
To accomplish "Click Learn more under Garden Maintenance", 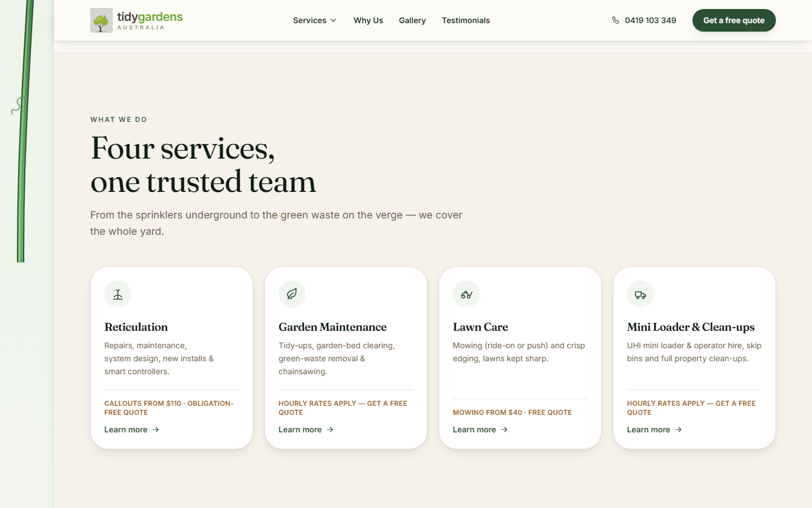I will click(306, 430).
